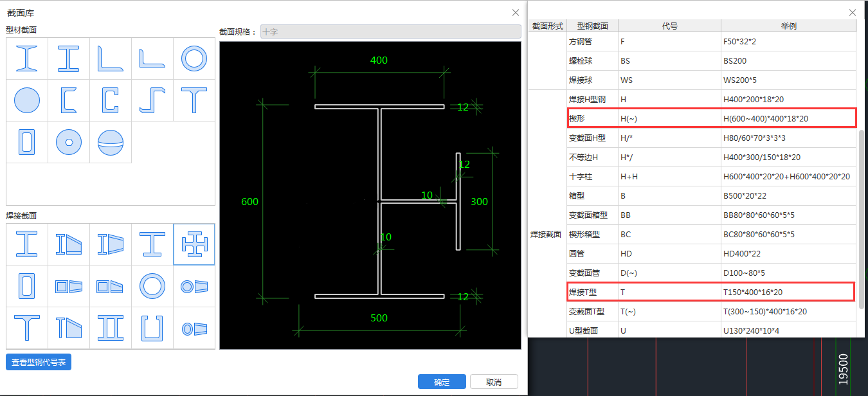
Task: Pick the hollow round pipe in 型材截面
Action: pos(194,59)
